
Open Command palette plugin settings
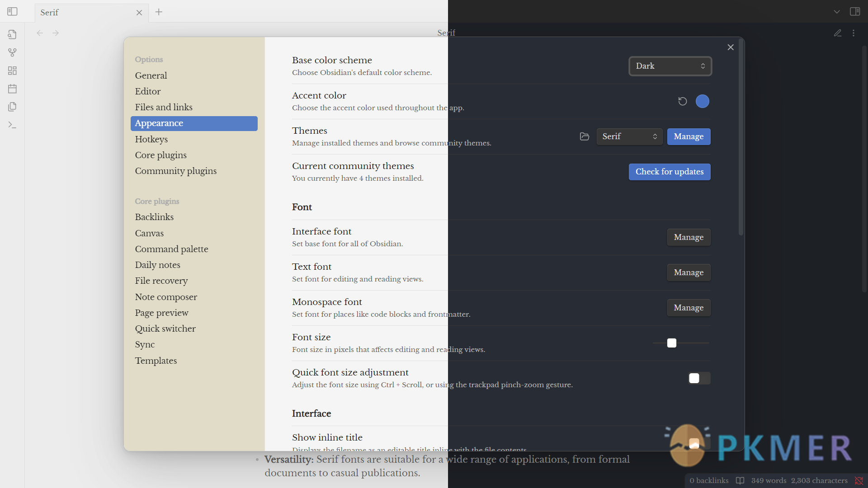coord(194,249)
